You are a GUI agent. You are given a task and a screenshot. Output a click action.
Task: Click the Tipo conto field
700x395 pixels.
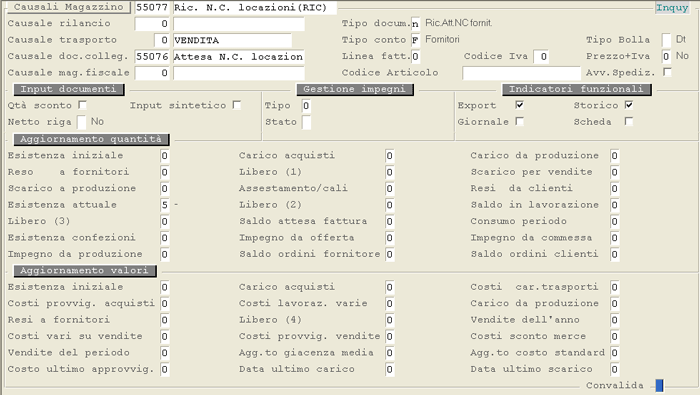pos(415,40)
